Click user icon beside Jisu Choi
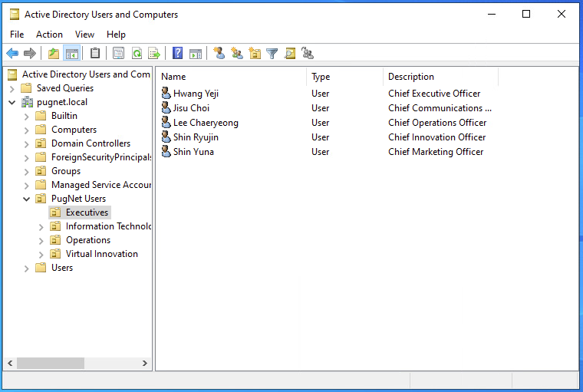 coord(166,107)
